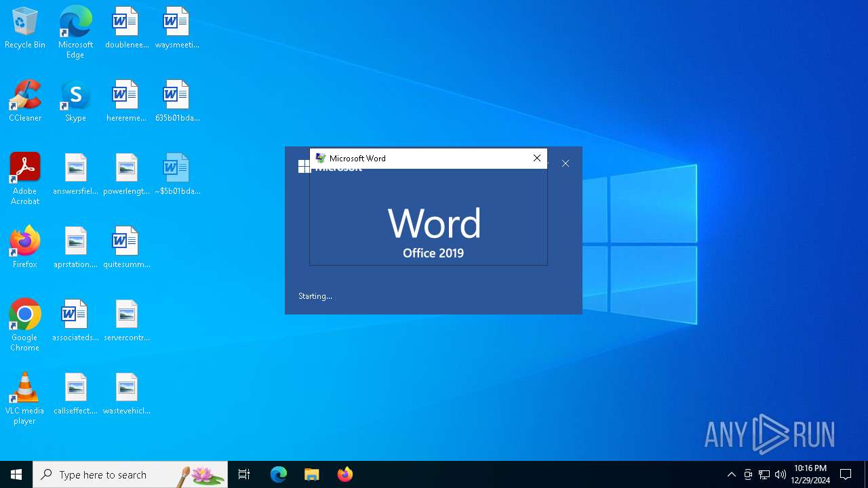The height and width of the screenshot is (488, 868).
Task: Open the volume control tray icon
Action: pos(781,474)
